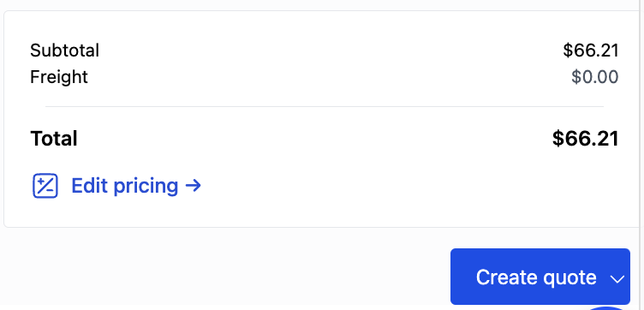The image size is (644, 310).
Task: Click the Create quote button
Action: click(x=540, y=277)
